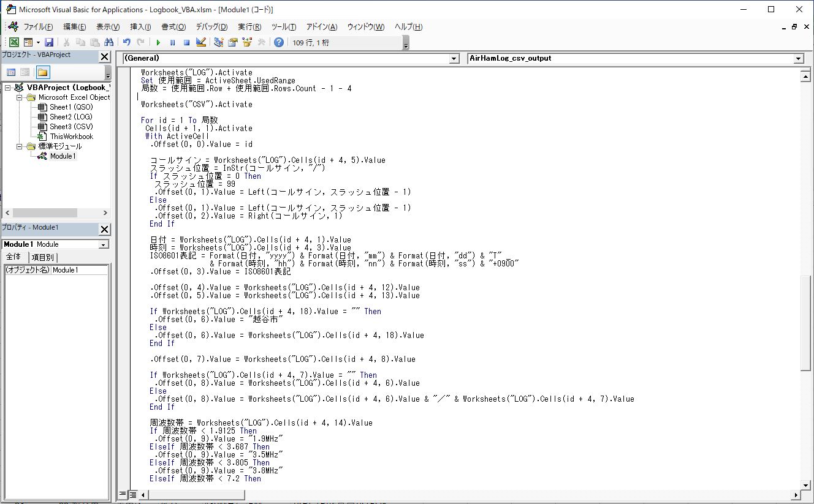Open 表示(V) menu
The width and height of the screenshot is (814, 504).
pos(108,27)
